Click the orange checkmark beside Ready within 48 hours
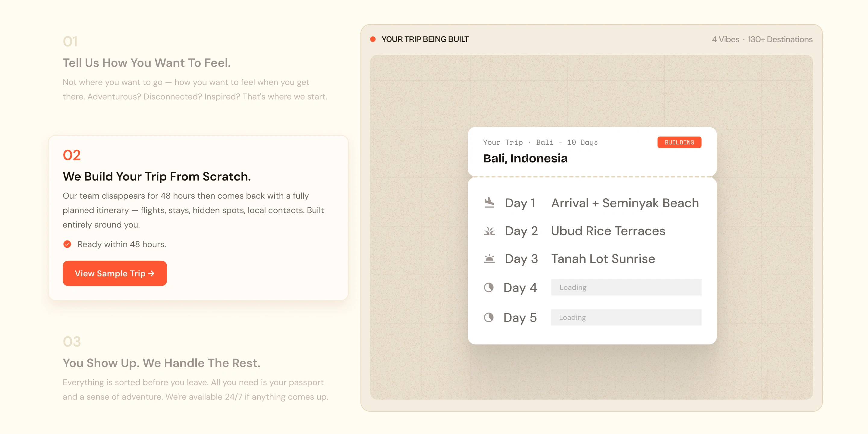The width and height of the screenshot is (868, 434). 67,244
